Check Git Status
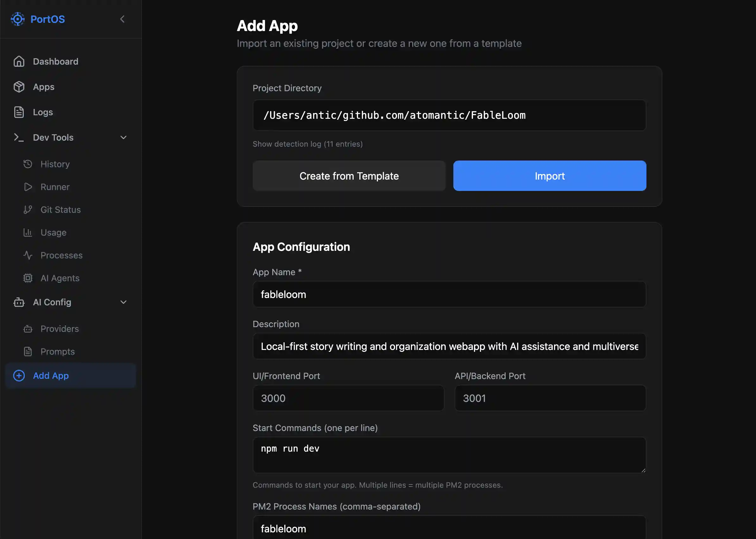756x539 pixels. 61,209
